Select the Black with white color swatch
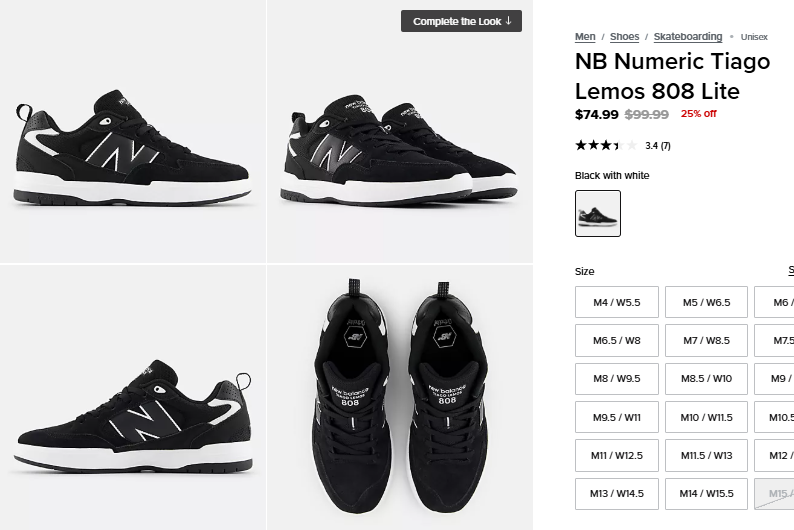The height and width of the screenshot is (530, 794). [598, 213]
